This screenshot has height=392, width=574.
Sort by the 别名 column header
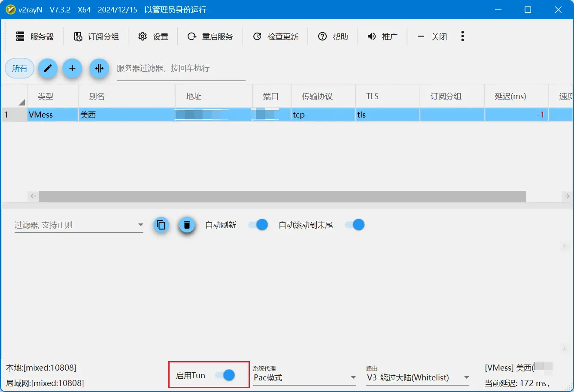[127, 96]
